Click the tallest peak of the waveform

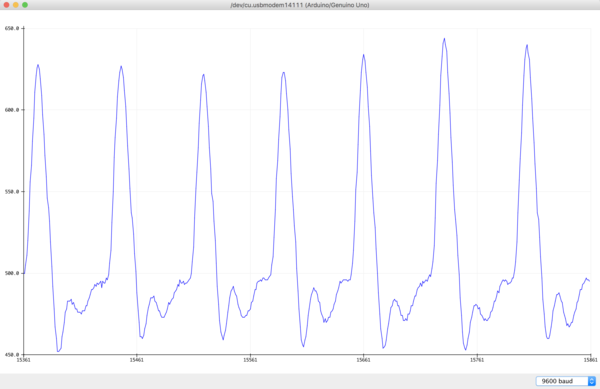pos(444,39)
